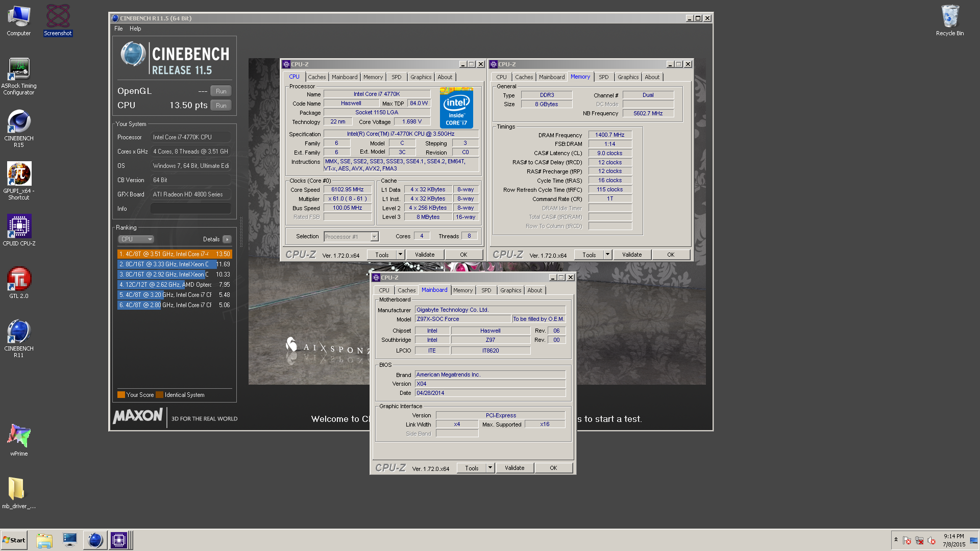
Task: Click Validate in the CPU tab window
Action: point(425,255)
